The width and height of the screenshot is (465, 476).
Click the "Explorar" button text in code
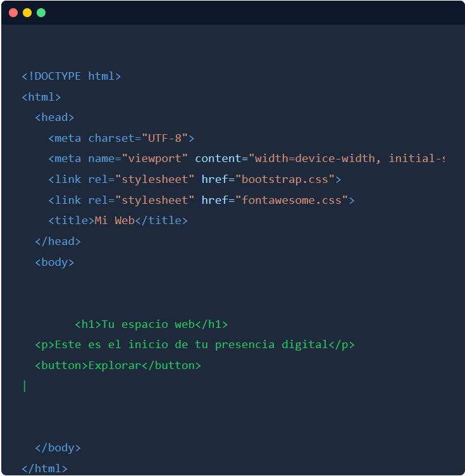coord(115,365)
